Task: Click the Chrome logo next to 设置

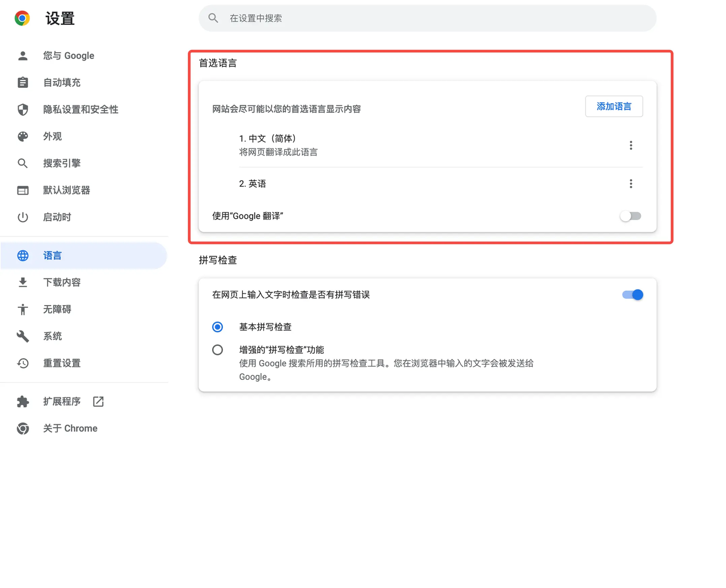Action: coord(21,18)
